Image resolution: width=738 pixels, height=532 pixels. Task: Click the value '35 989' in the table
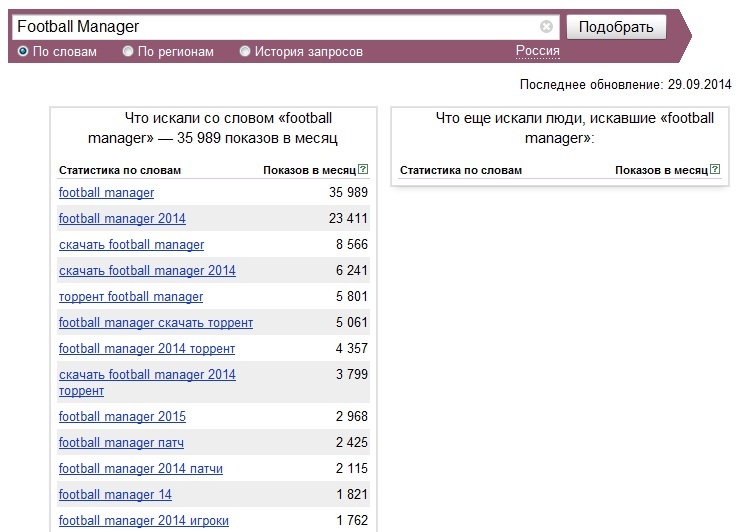tap(348, 192)
